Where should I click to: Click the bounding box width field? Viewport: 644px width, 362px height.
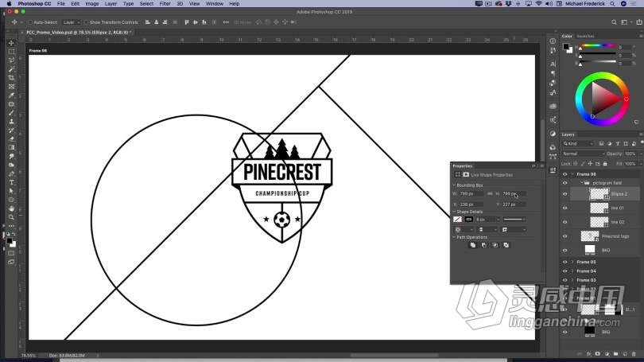point(468,193)
